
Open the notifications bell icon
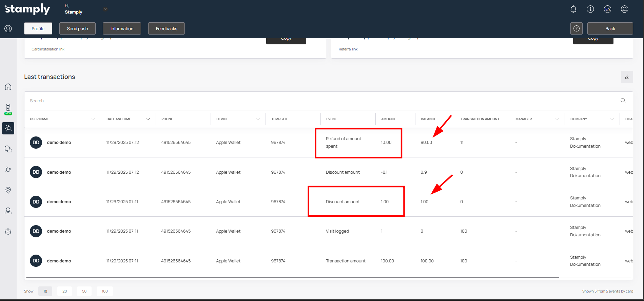573,9
